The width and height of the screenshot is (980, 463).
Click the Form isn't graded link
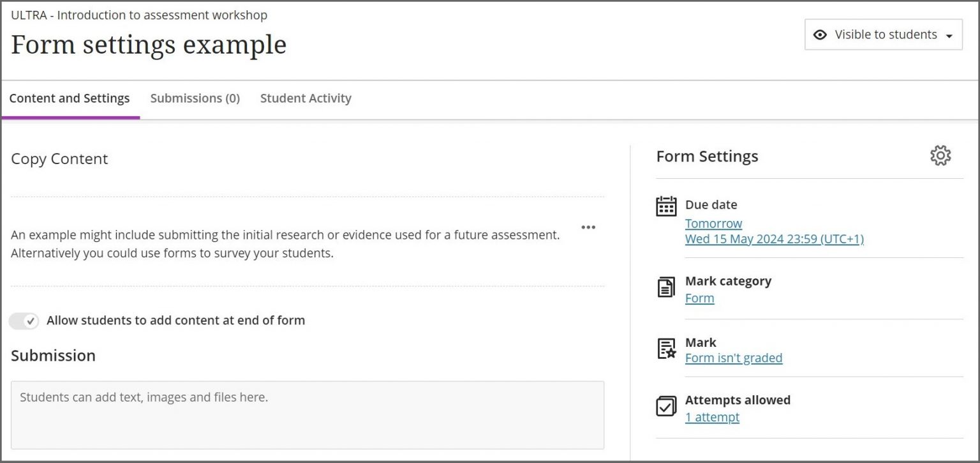pyautogui.click(x=734, y=358)
